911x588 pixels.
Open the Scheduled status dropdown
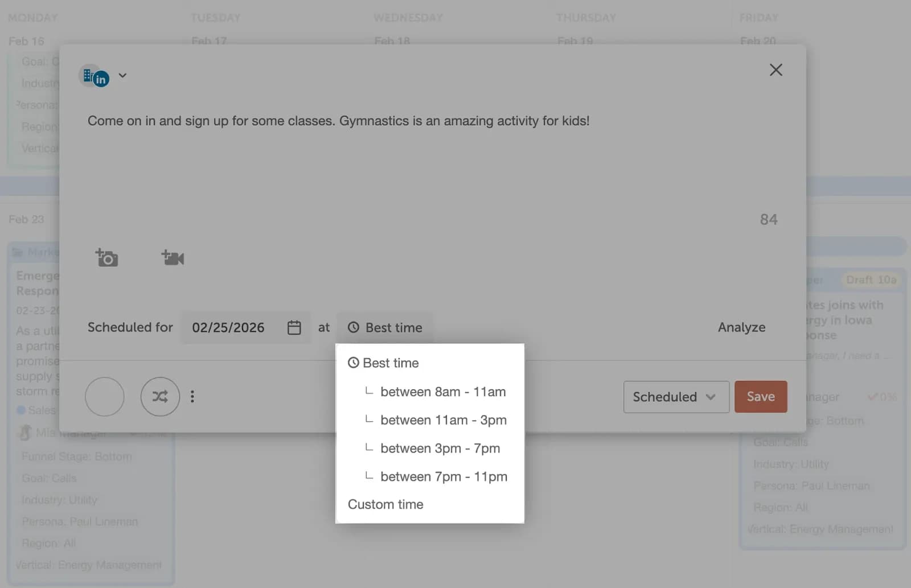[675, 397]
